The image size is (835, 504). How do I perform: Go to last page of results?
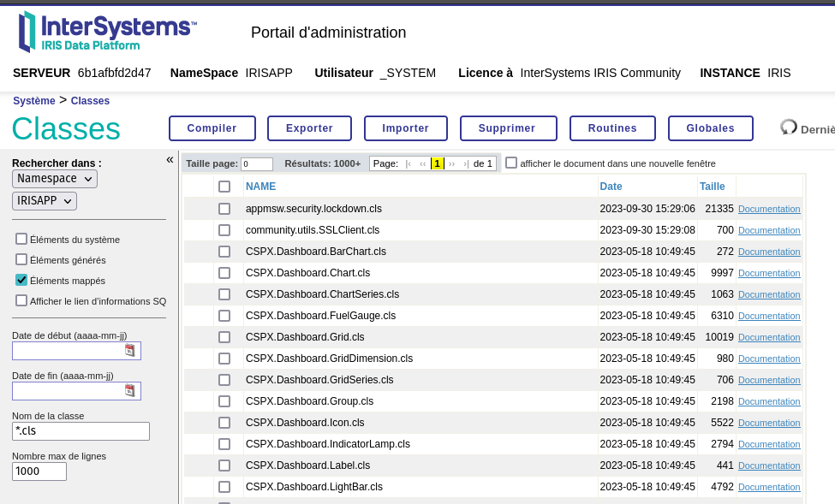(465, 163)
